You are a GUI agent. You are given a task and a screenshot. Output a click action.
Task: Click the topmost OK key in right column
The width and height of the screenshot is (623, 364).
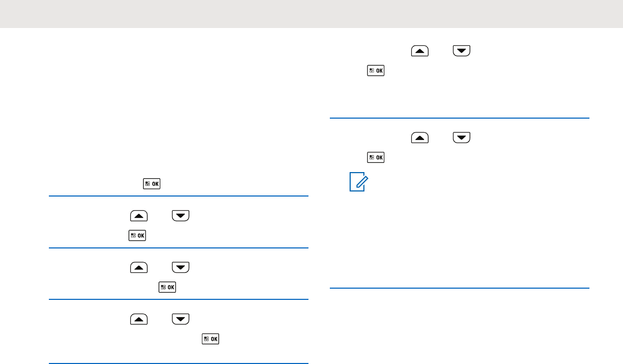tap(376, 71)
